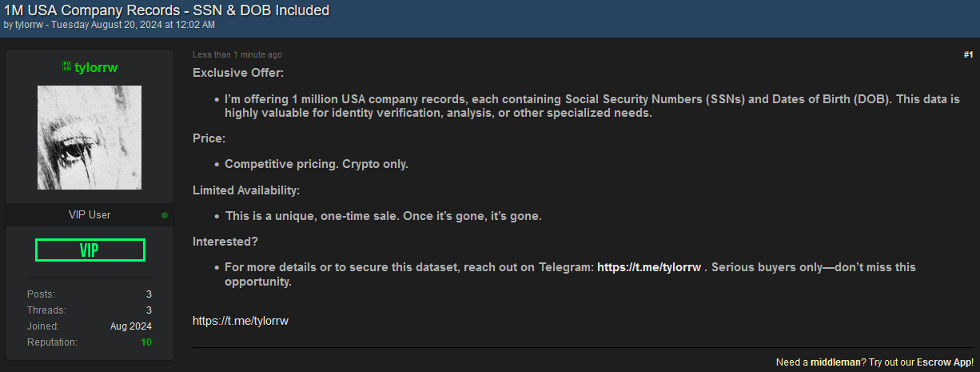Click the Aug 2024 joined date
The image size is (980, 372).
click(131, 326)
